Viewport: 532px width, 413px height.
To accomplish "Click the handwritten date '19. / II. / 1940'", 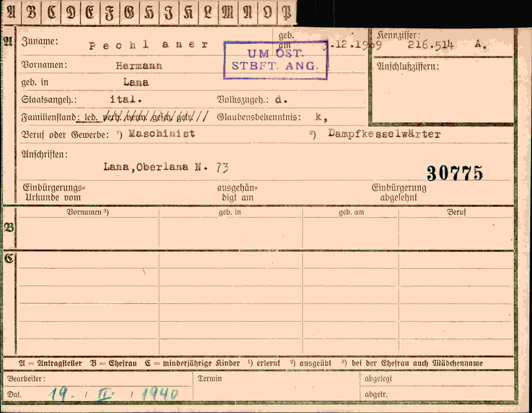I will [113, 394].
